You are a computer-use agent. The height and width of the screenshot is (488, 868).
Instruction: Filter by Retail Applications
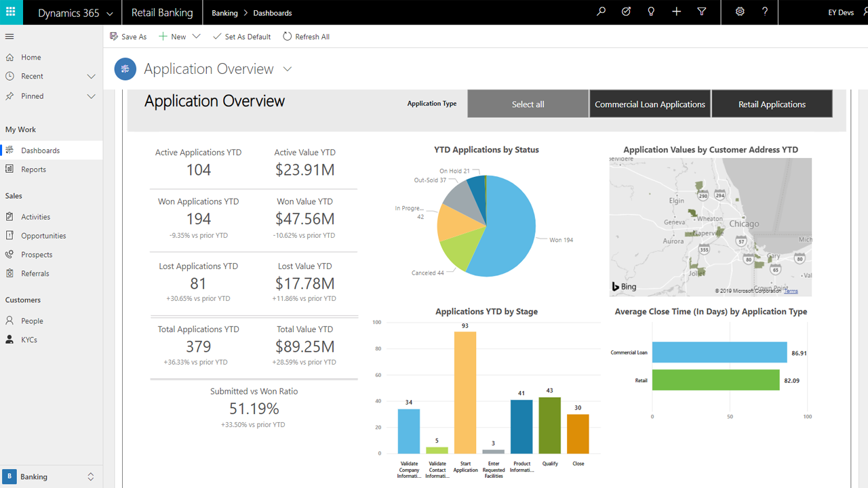tap(772, 104)
